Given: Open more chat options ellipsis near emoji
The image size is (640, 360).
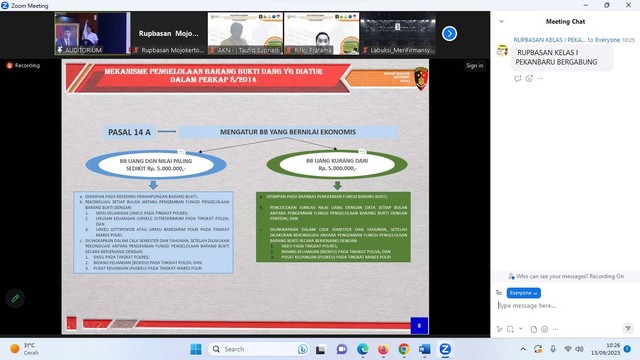Looking at the screenshot, I should pos(555,329).
